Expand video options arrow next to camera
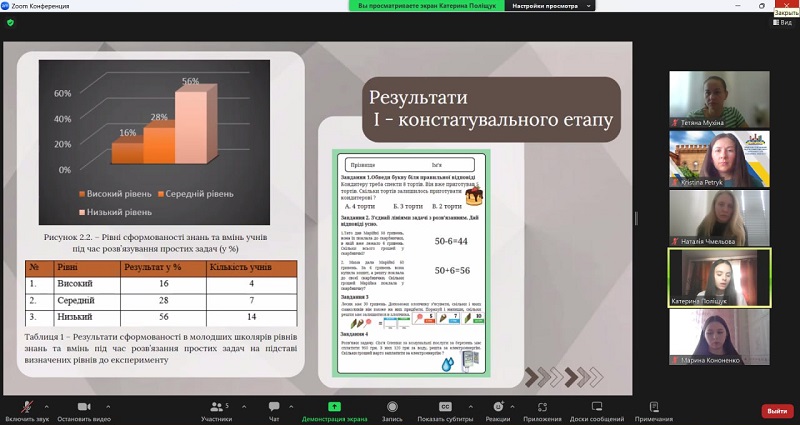The image size is (800, 425). point(106,404)
